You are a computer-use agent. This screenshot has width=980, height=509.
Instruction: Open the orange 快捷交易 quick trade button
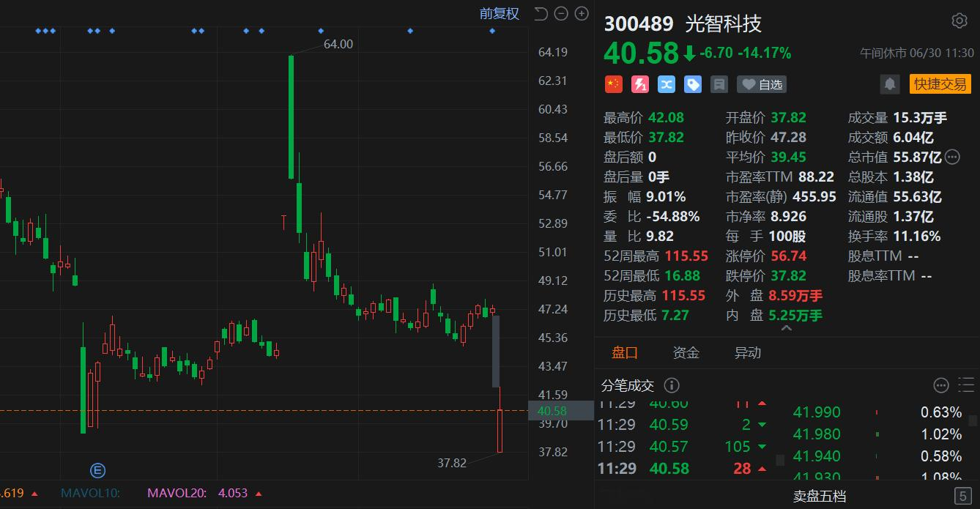940,84
